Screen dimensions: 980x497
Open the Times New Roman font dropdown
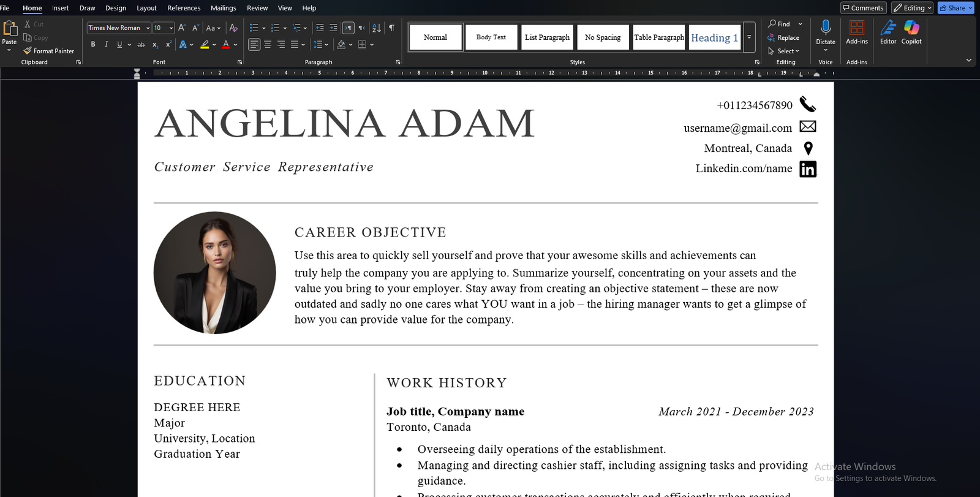(x=148, y=28)
